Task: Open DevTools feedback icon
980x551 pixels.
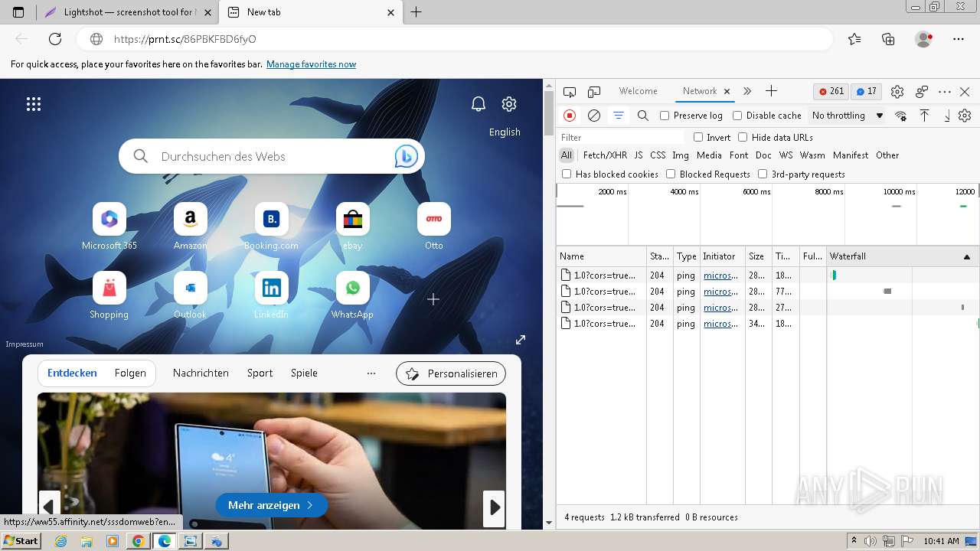Action: pos(922,91)
